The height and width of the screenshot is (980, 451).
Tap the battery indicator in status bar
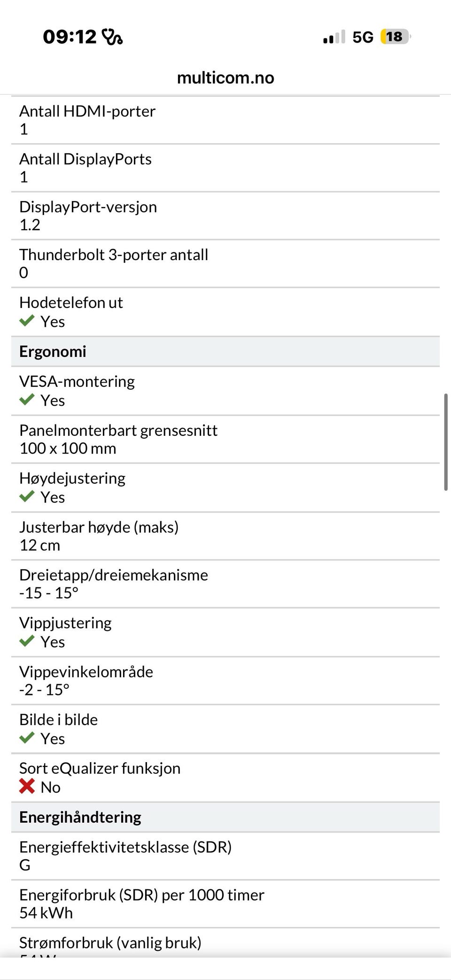pos(396,37)
